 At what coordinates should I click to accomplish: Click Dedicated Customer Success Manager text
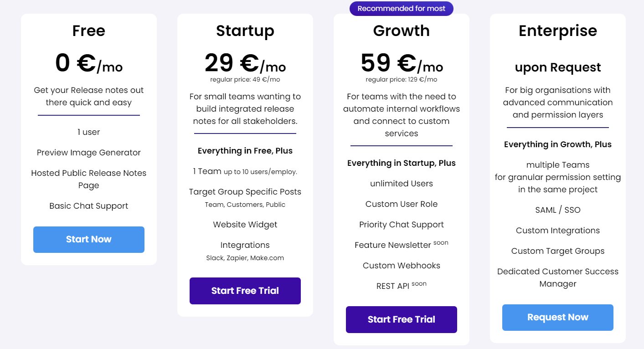tap(558, 277)
